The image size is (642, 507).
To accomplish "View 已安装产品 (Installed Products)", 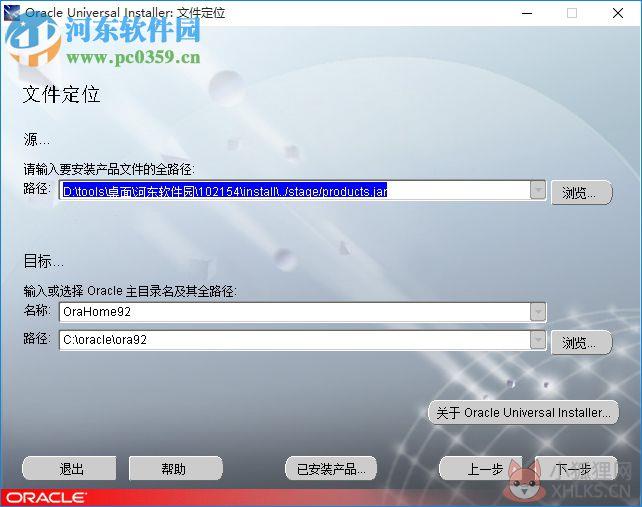I will (331, 468).
